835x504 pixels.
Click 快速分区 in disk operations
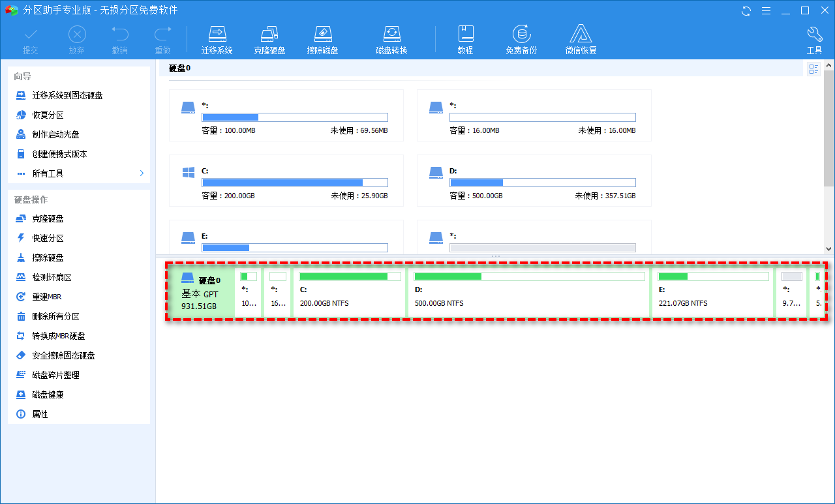pos(48,238)
